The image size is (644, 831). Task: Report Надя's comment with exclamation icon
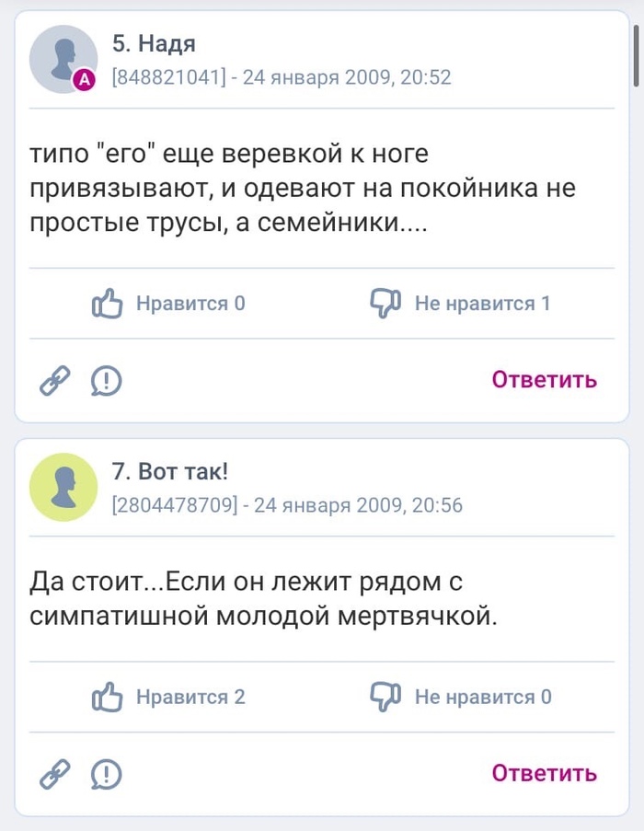coord(108,380)
